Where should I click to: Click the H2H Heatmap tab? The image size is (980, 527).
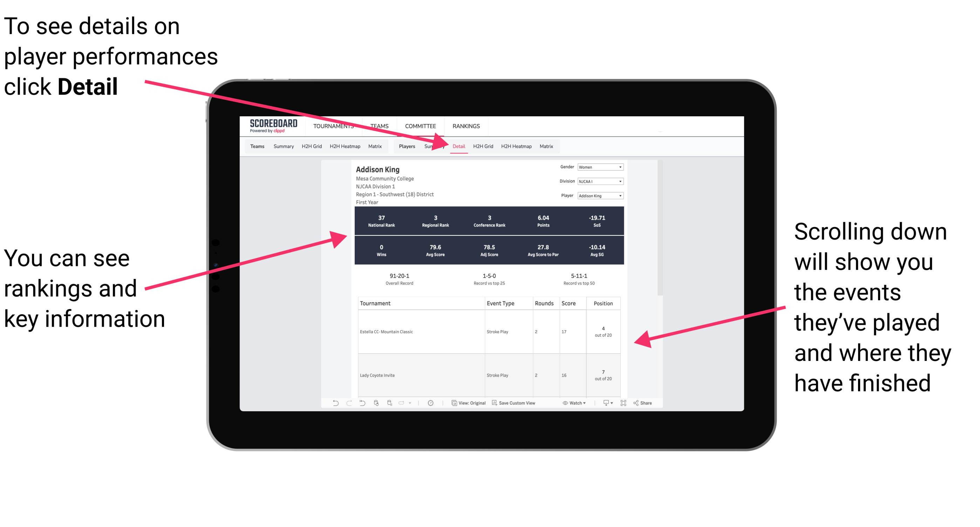coord(516,146)
